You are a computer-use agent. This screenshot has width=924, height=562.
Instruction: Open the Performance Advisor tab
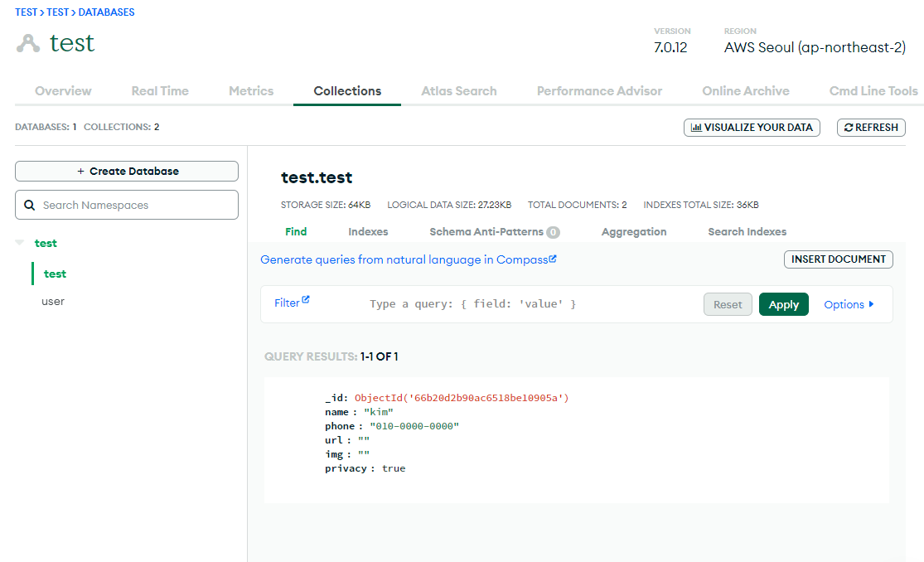tap(599, 91)
